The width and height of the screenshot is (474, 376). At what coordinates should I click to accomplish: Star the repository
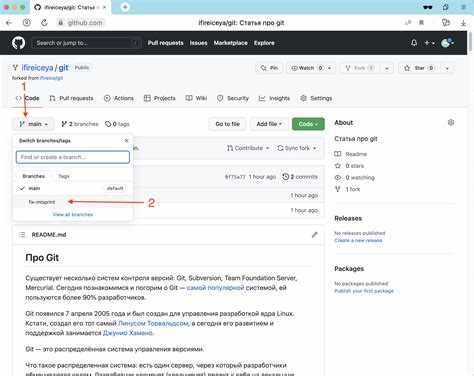(419, 68)
